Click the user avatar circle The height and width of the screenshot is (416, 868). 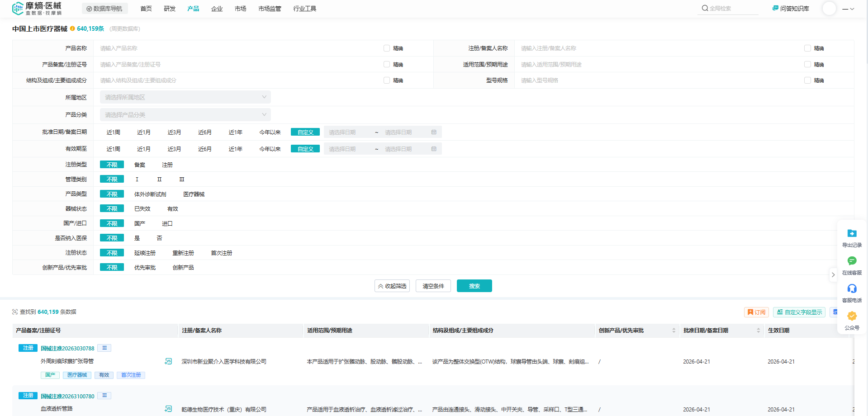click(829, 9)
